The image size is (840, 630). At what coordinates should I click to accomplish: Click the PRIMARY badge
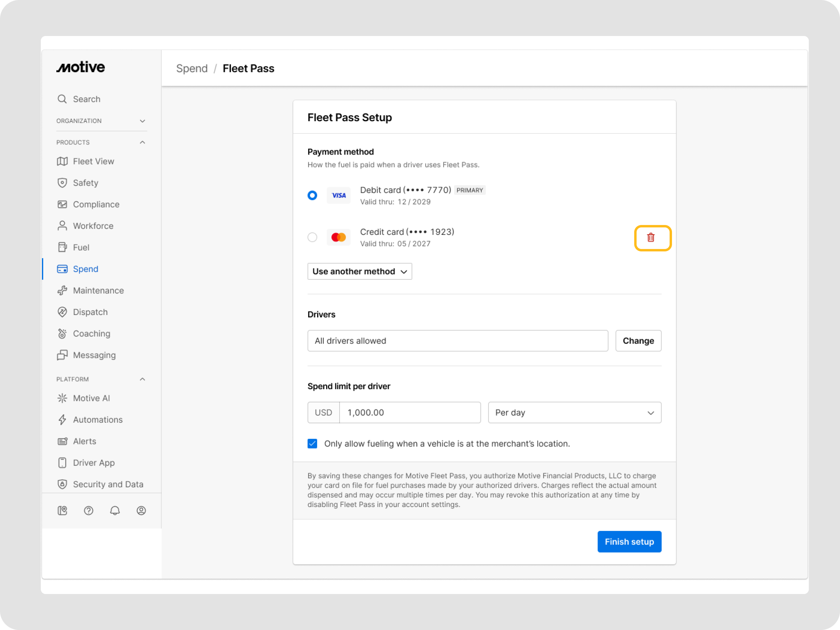coord(470,190)
